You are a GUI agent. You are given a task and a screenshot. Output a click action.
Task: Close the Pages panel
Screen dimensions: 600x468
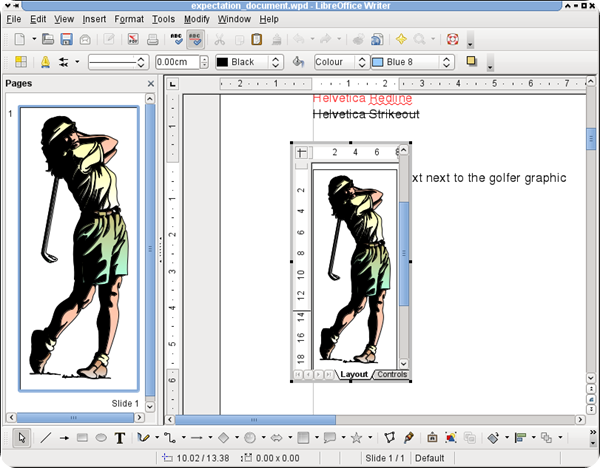151,83
